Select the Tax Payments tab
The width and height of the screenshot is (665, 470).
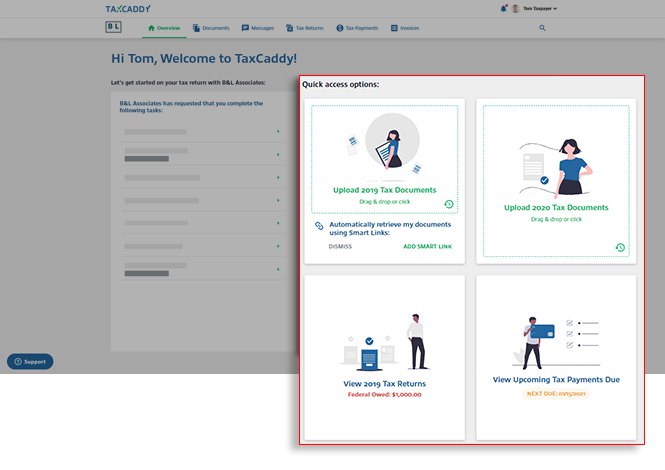coord(357,28)
